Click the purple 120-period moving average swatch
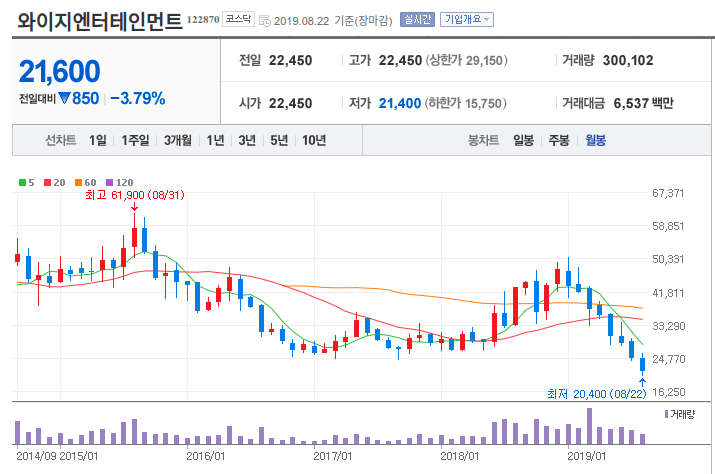Image resolution: width=715 pixels, height=474 pixels. [109, 182]
